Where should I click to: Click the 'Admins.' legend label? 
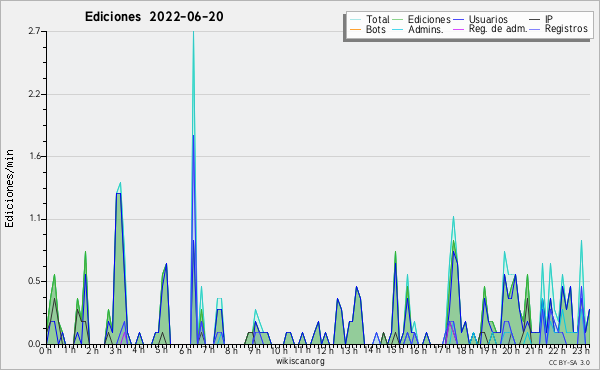coord(426,29)
